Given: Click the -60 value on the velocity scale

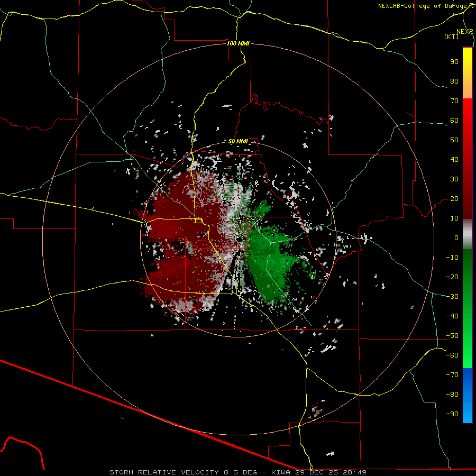Looking at the screenshot, I should coord(452,355).
